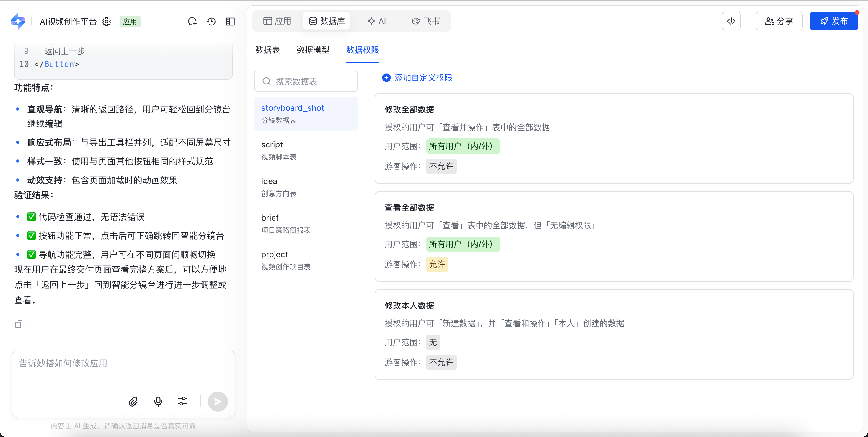
Task: Start a new chat conversation icon
Action: point(192,22)
